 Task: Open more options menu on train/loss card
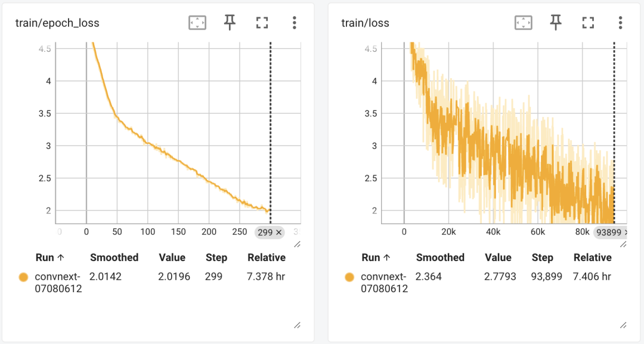pos(620,23)
